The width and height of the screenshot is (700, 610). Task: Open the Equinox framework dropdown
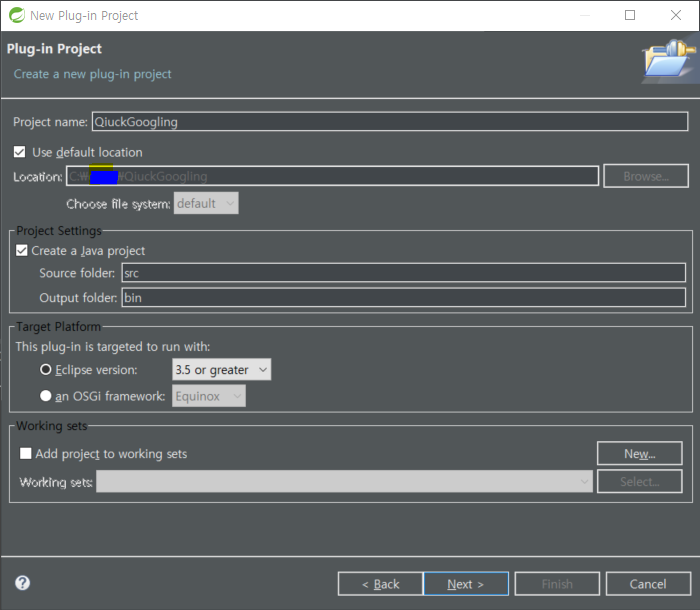[x=209, y=396]
